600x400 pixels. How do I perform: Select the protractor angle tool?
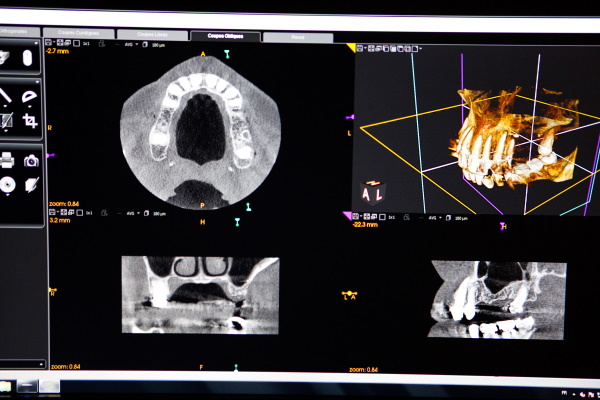30,97
